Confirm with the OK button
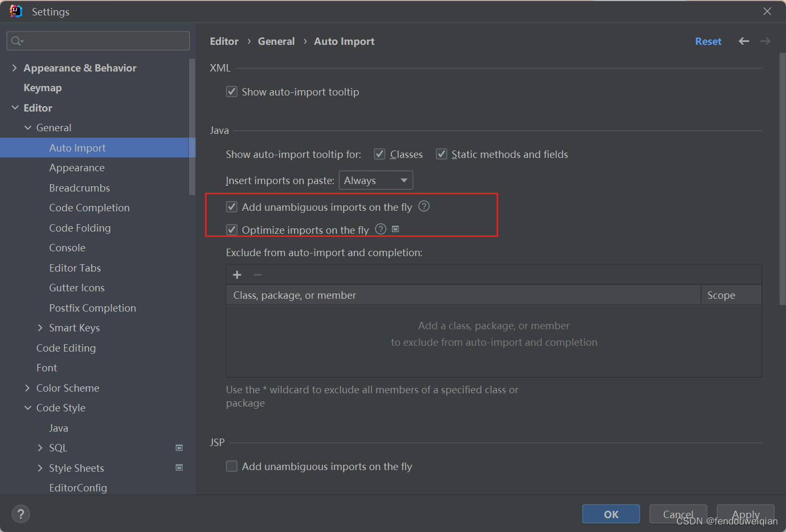786x532 pixels. coord(611,514)
